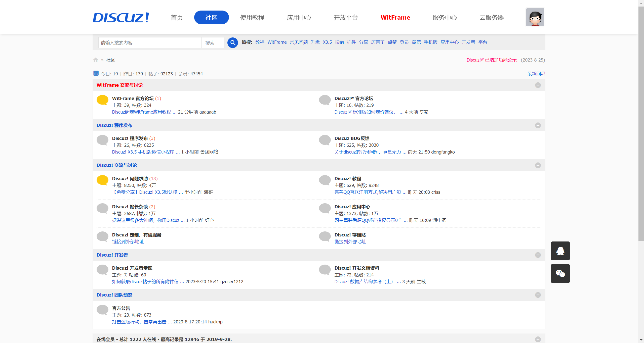Collapse the WitFrame 交流与讨论 section

coord(538,85)
